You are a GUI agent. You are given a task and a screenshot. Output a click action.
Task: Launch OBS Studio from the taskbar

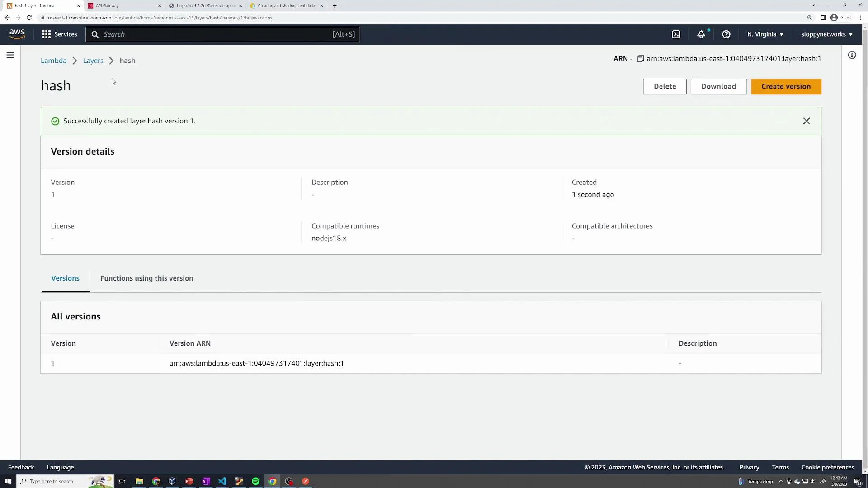coord(289,481)
